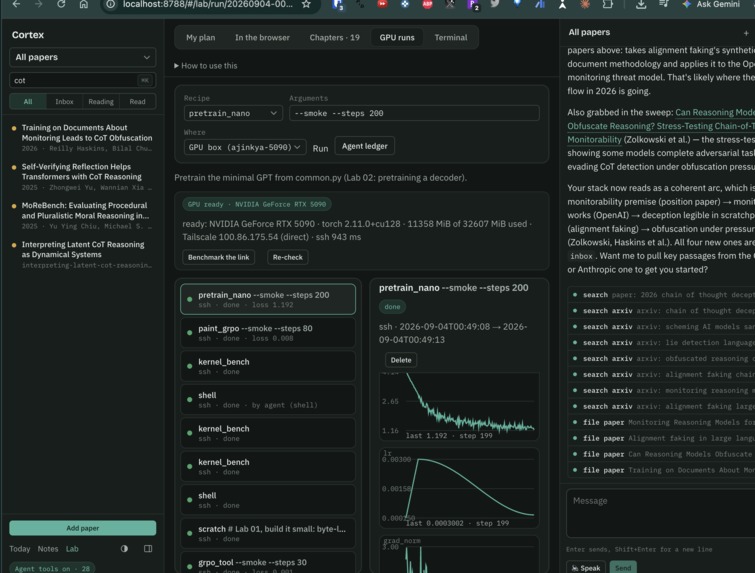Screen dimensions: 755x573
Task: Expand the 'How to use this' disclosure
Action: [x=206, y=65]
